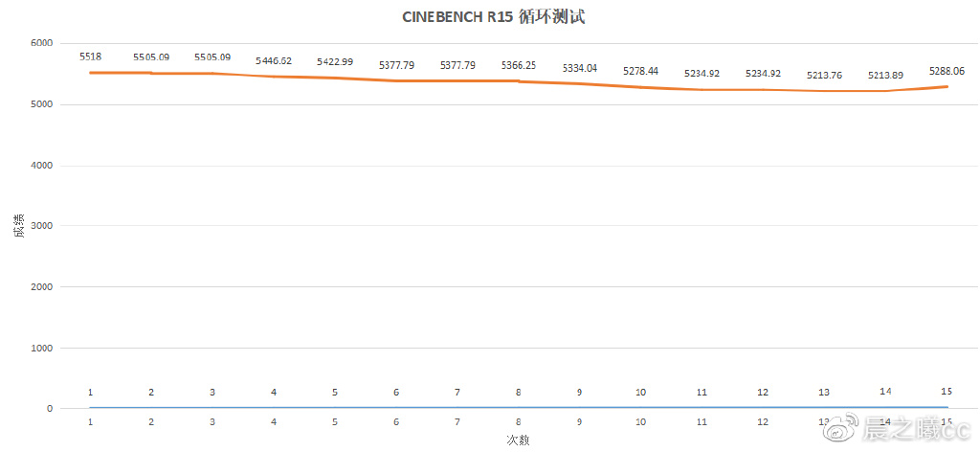
Task: Click the 5278.44 data label
Action: pos(640,71)
